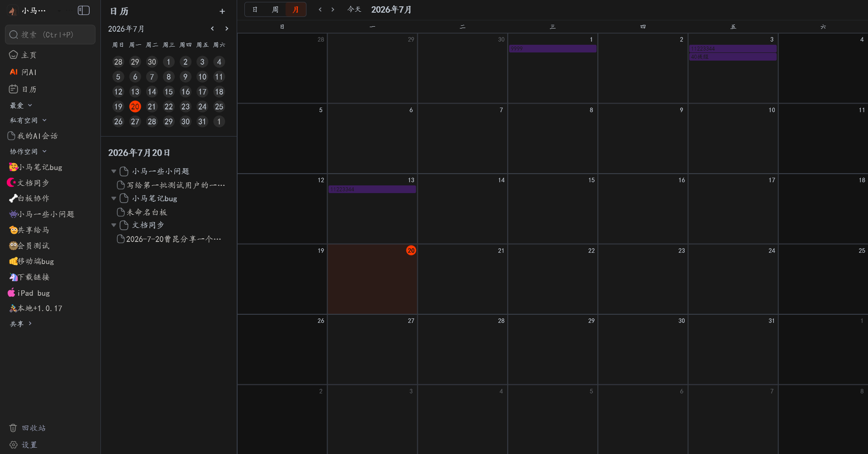Image resolution: width=868 pixels, height=454 pixels.
Task: Select 月 month view
Action: pos(296,9)
